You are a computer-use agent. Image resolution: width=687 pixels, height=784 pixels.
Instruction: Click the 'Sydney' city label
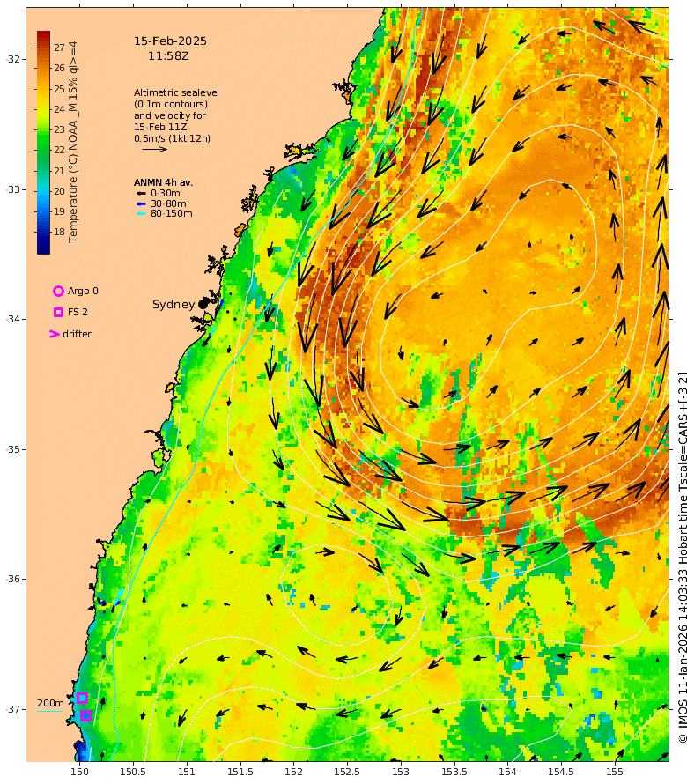[x=174, y=305]
